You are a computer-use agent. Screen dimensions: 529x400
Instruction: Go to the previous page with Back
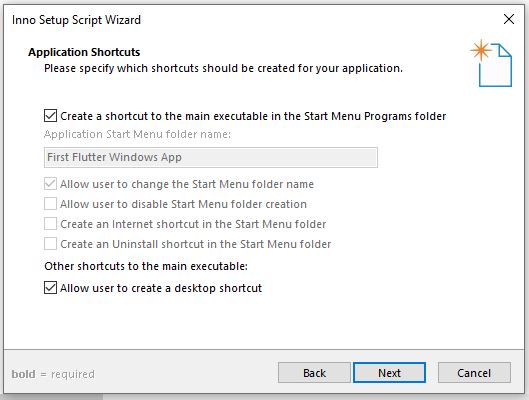314,373
